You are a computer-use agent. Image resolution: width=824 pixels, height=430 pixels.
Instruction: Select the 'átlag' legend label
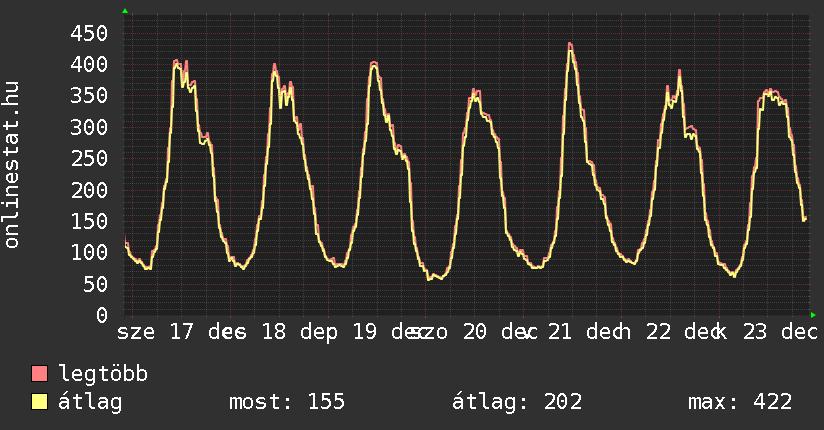[x=90, y=402]
